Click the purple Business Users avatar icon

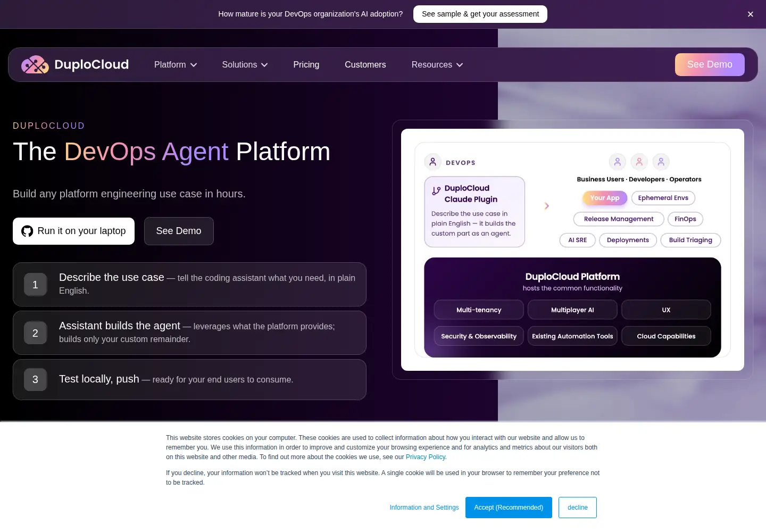click(x=617, y=161)
